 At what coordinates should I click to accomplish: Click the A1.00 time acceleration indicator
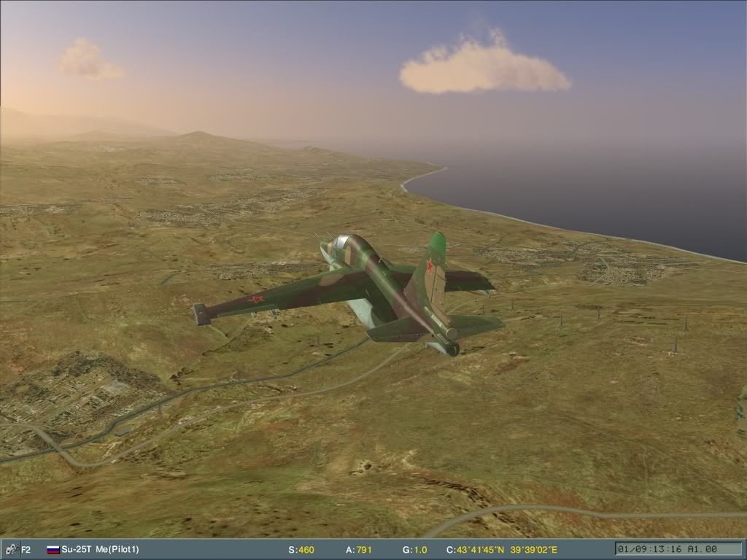(703, 548)
